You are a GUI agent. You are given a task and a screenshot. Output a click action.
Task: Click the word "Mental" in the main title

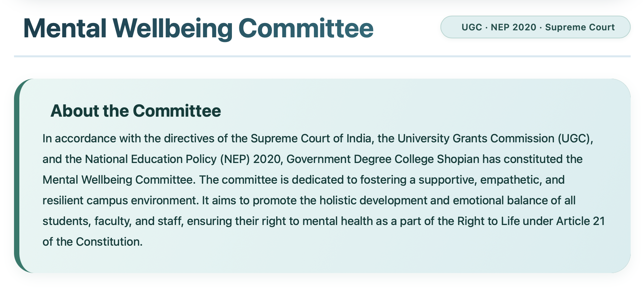65,29
